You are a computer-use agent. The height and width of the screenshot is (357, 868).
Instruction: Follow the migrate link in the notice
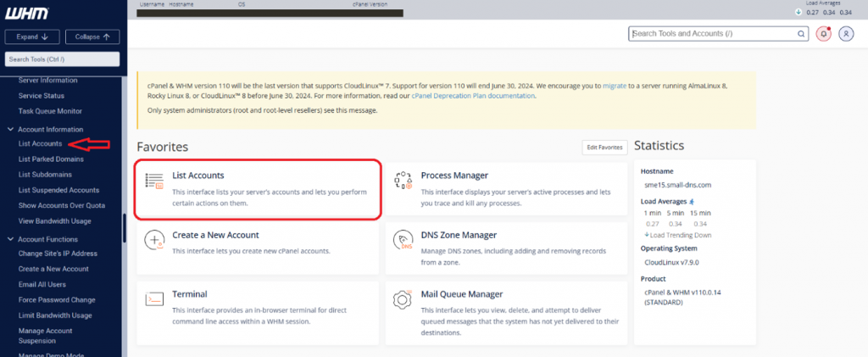(615, 86)
